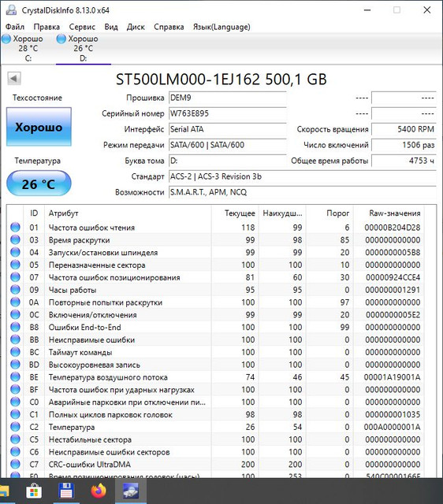
Task: Click status icon for Нестабильные сектора
Action: pos(15,439)
